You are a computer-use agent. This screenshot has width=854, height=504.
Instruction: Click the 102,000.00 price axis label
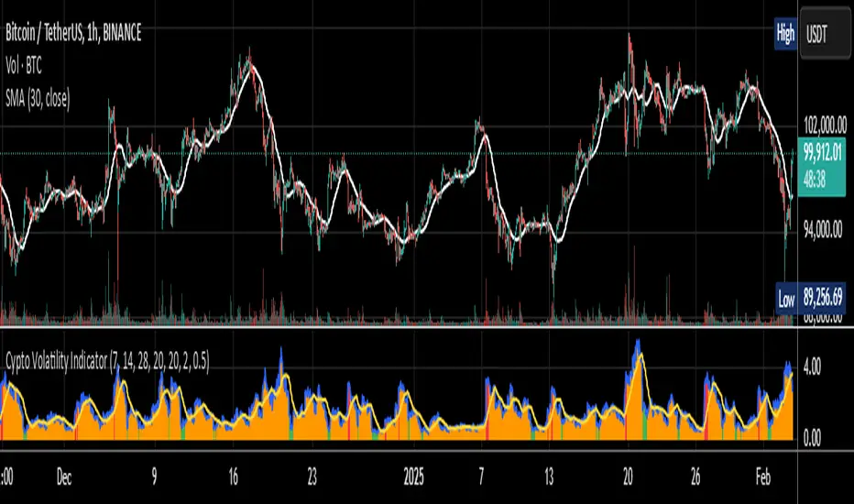(825, 126)
